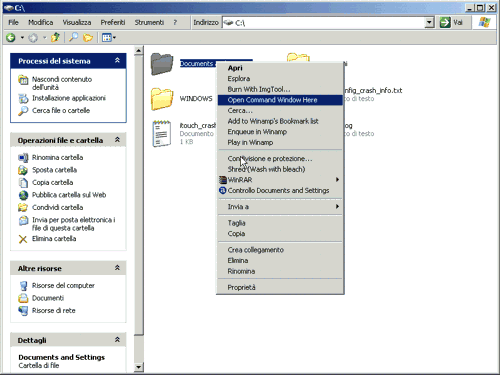Open the Search magnifier toolbar icon

click(x=73, y=37)
